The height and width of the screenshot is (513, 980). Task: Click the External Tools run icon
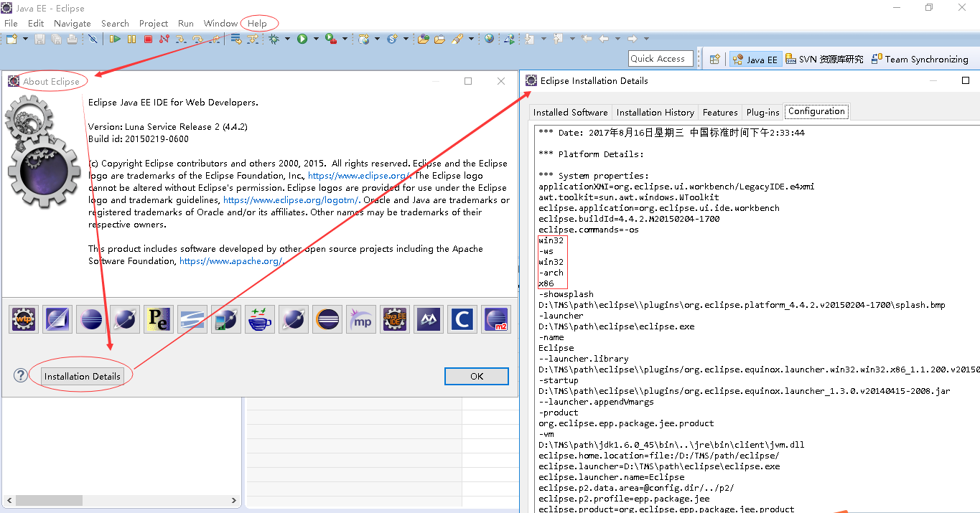(x=331, y=39)
